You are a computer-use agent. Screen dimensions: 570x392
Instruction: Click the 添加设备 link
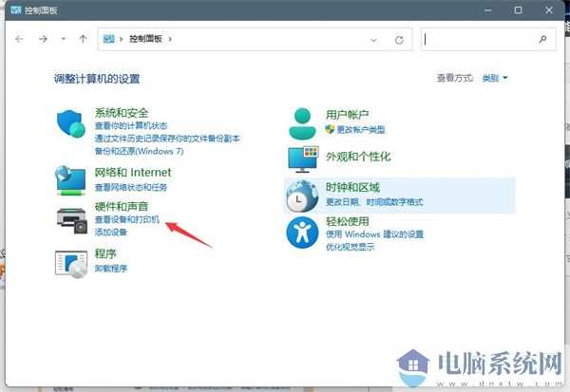(110, 233)
